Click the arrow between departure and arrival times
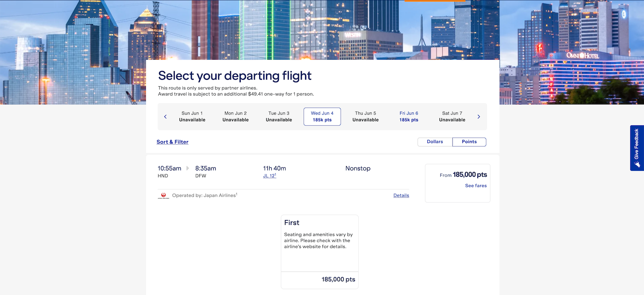 (x=188, y=168)
